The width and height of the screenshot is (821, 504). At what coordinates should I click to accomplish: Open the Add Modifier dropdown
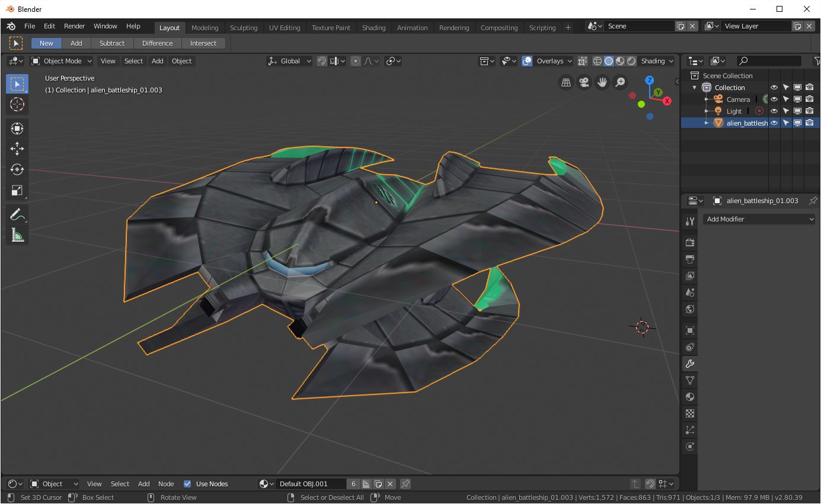point(760,219)
